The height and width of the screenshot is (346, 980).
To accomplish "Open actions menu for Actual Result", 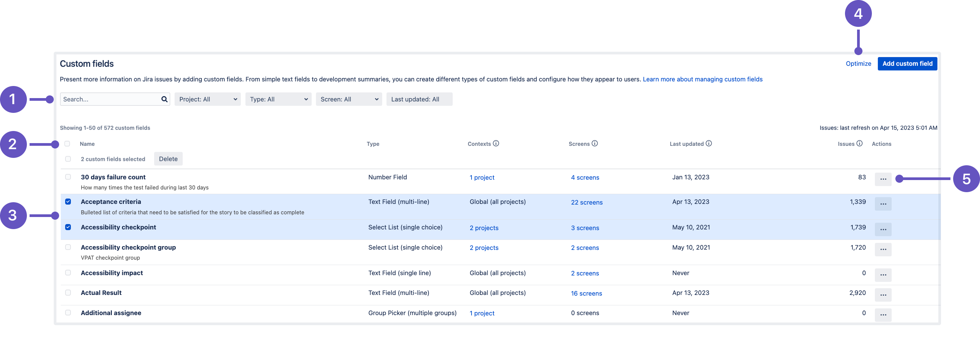I will (x=883, y=295).
